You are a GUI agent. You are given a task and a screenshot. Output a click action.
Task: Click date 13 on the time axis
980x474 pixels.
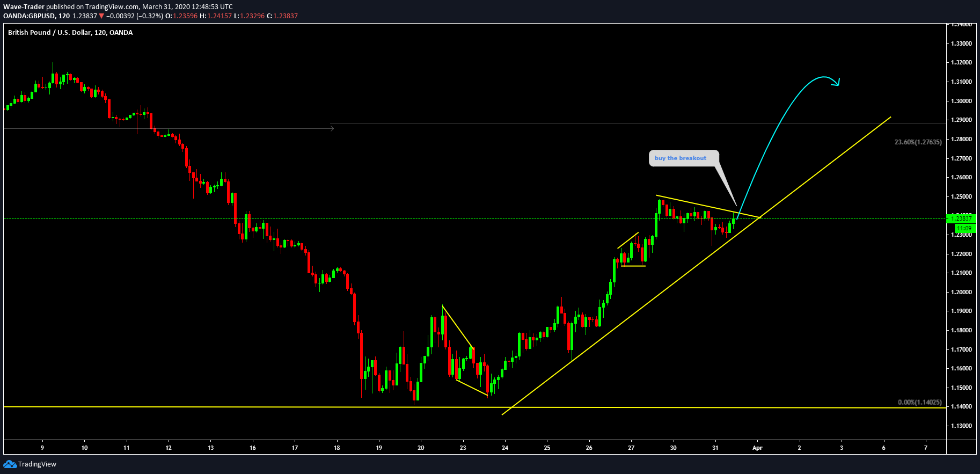pyautogui.click(x=210, y=448)
